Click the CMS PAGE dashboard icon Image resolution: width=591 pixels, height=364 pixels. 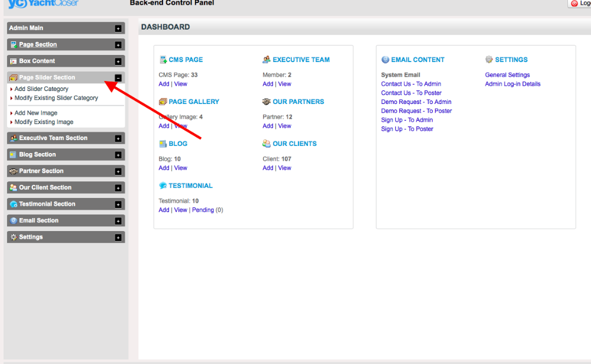163,60
